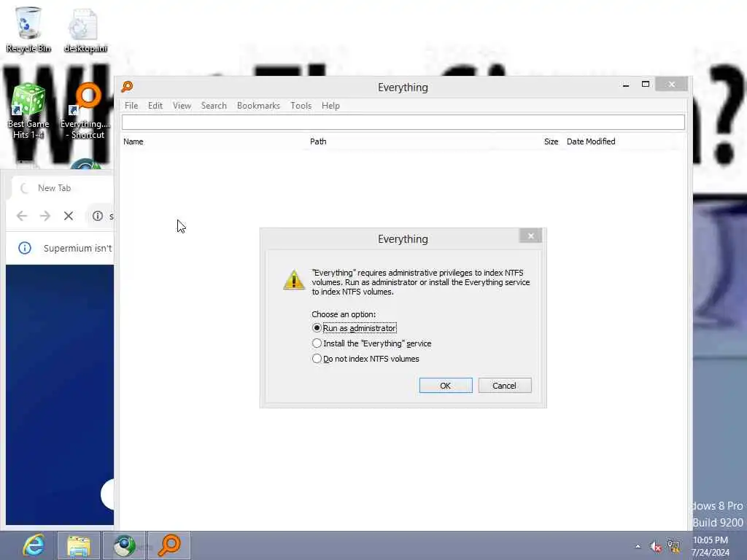Open the Help menu

330,106
